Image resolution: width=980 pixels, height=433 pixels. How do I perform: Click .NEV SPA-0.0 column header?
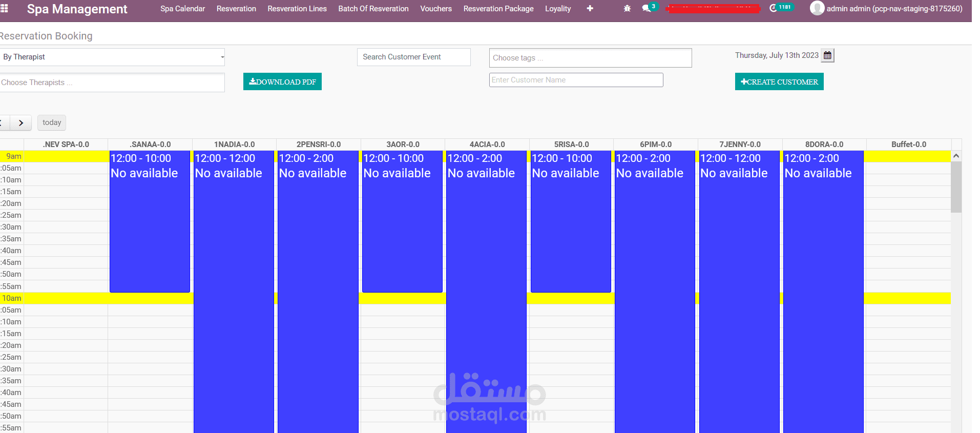point(66,145)
